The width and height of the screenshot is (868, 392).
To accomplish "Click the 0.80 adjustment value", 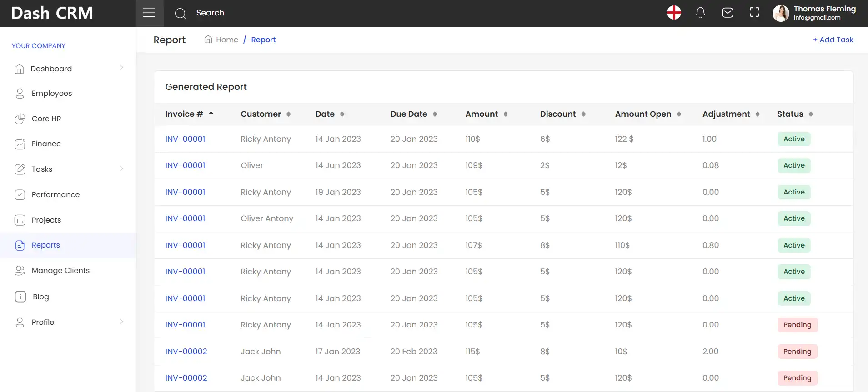I will point(710,245).
